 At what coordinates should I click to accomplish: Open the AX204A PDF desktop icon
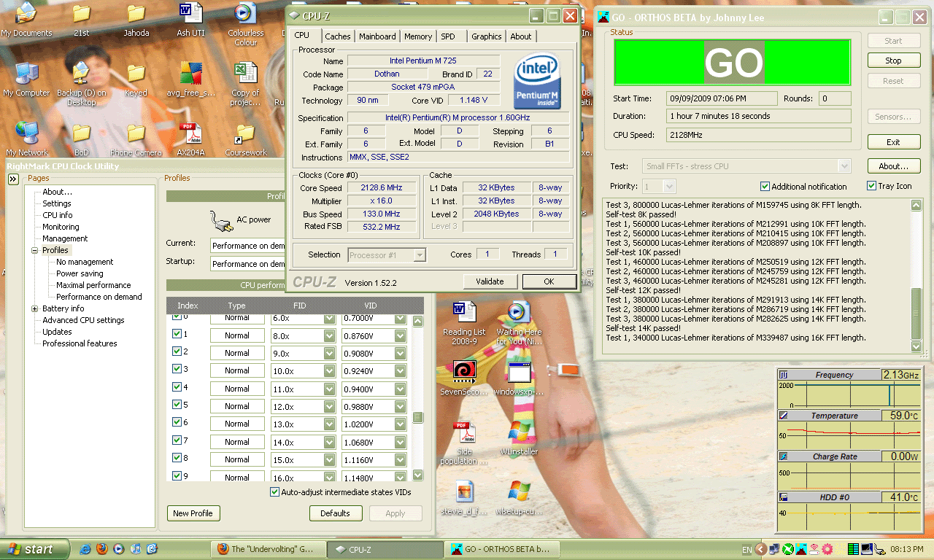pos(190,134)
